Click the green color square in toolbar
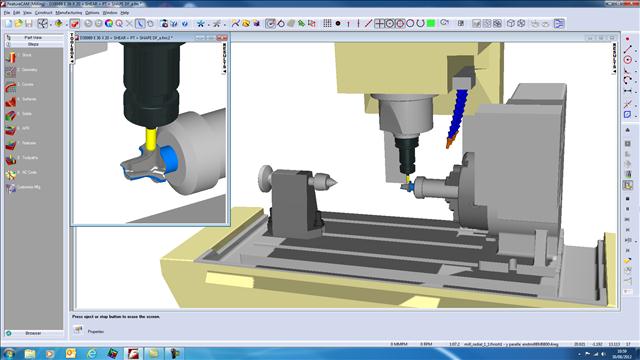The width and height of the screenshot is (640, 360). (x=431, y=24)
